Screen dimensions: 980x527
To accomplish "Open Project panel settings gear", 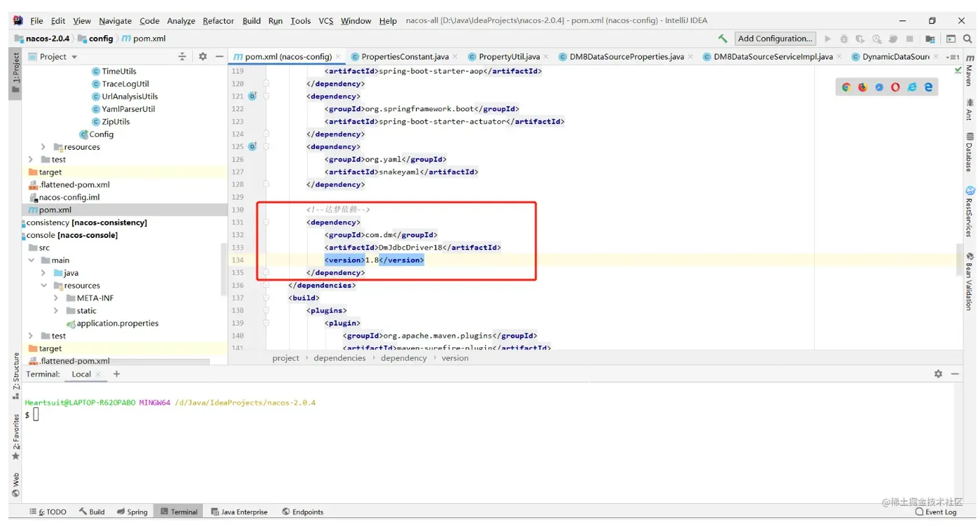I will click(203, 57).
